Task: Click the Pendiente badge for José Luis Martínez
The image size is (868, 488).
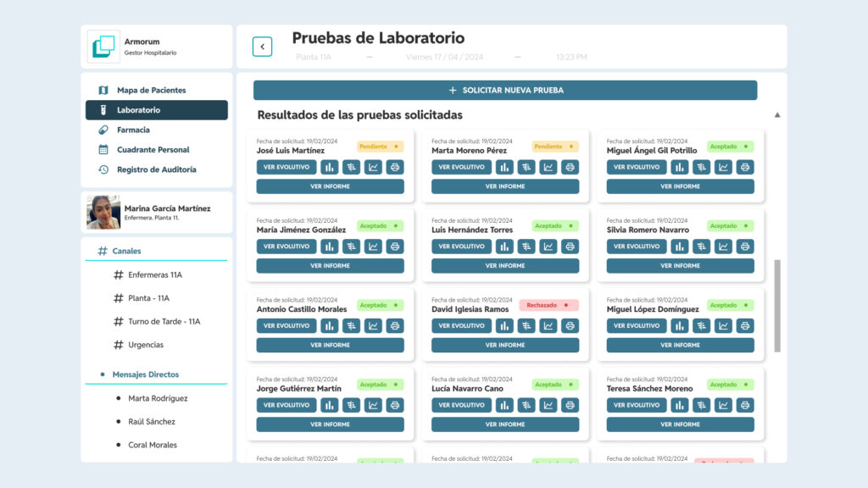Action: (x=380, y=147)
